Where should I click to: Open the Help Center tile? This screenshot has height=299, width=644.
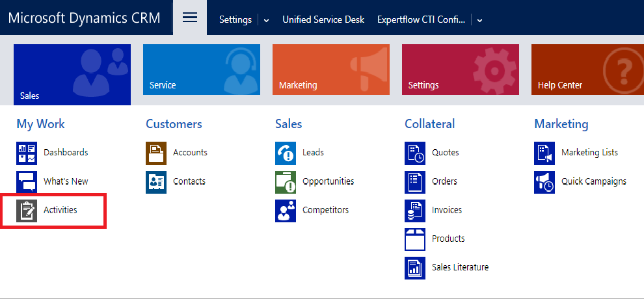pos(587,70)
